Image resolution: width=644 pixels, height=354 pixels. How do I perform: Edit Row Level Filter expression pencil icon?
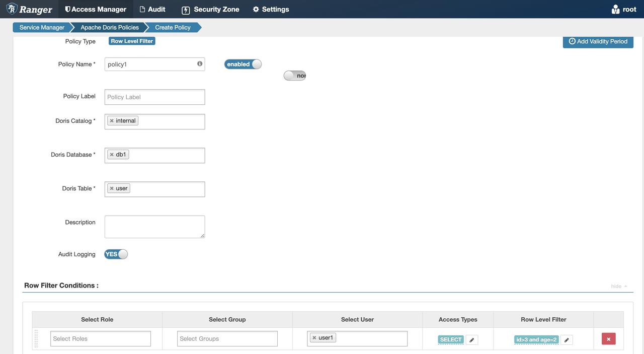coord(567,340)
